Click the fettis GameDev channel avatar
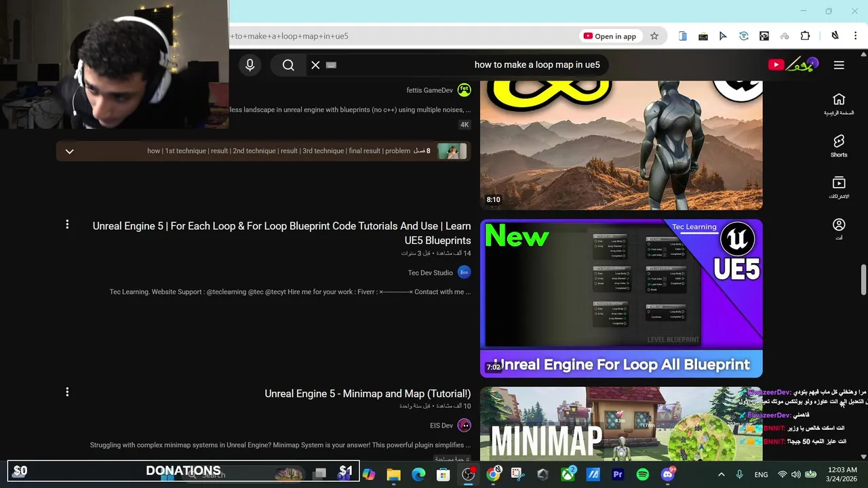868x488 pixels. coord(464,90)
